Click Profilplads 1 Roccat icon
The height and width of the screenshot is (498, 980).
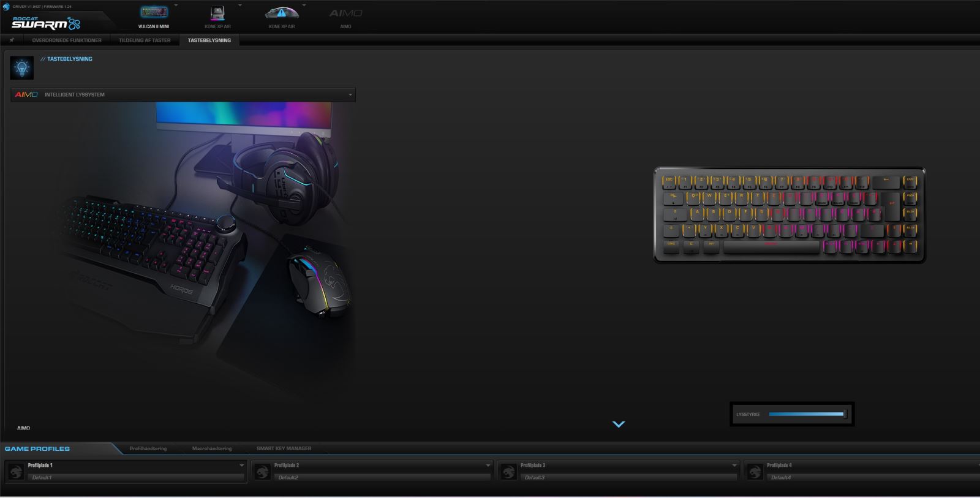pos(16,472)
